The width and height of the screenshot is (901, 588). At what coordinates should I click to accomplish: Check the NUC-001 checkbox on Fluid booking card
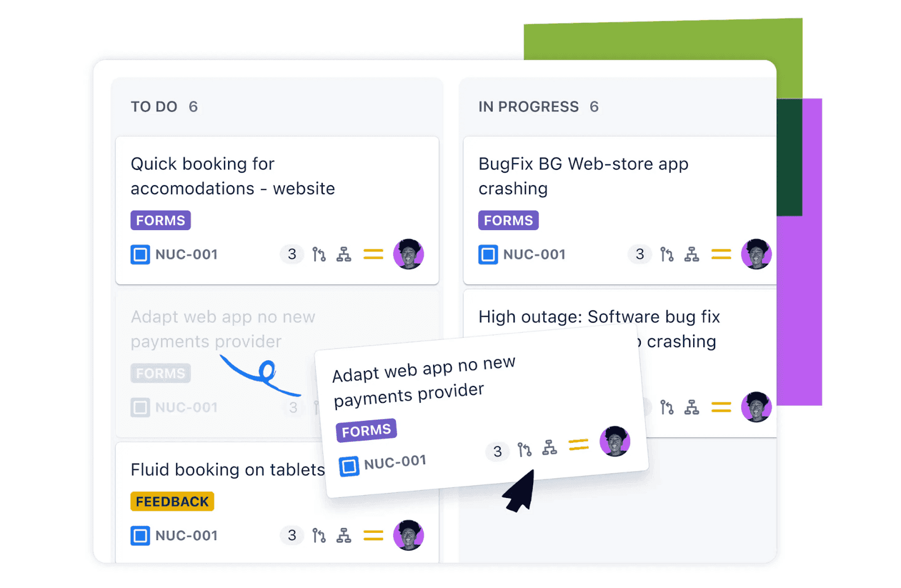tap(140, 535)
